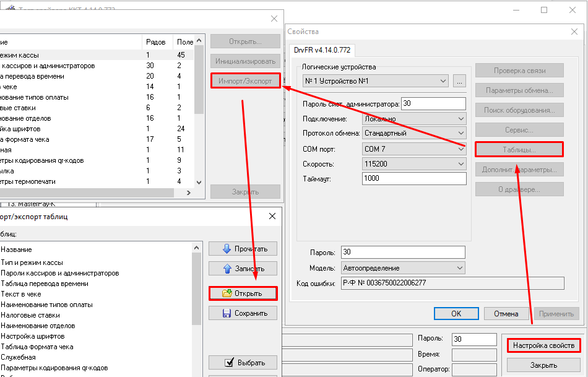Click the Импорт/Экспорт button

[246, 81]
